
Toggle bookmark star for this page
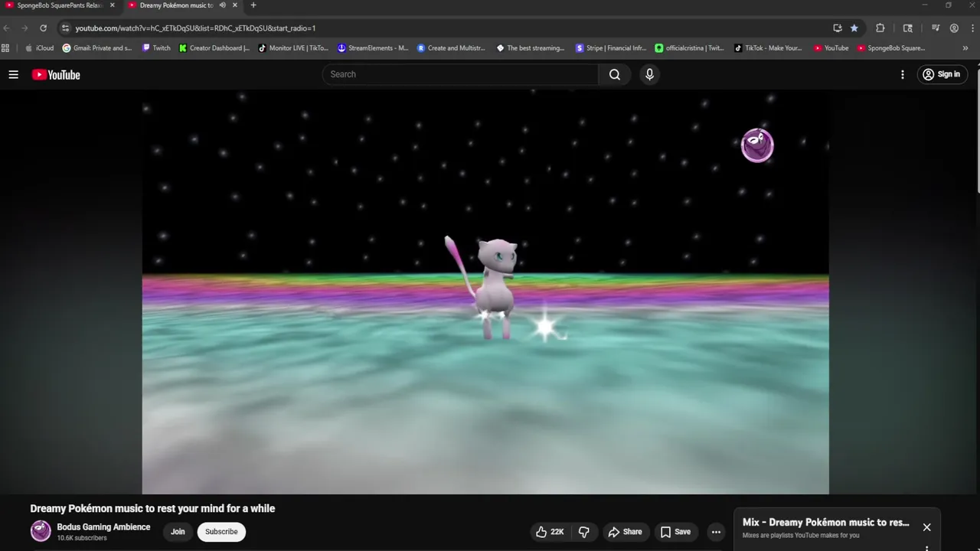(854, 28)
